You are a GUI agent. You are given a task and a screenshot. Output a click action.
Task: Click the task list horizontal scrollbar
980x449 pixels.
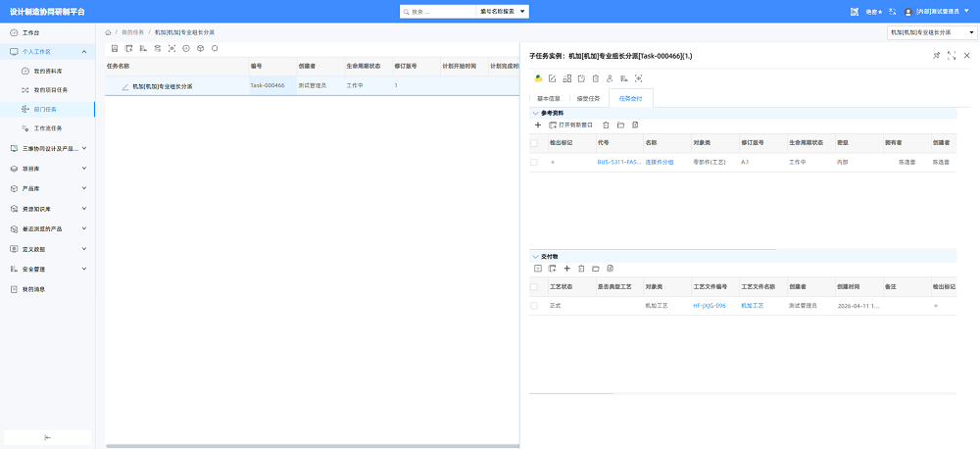click(x=312, y=446)
